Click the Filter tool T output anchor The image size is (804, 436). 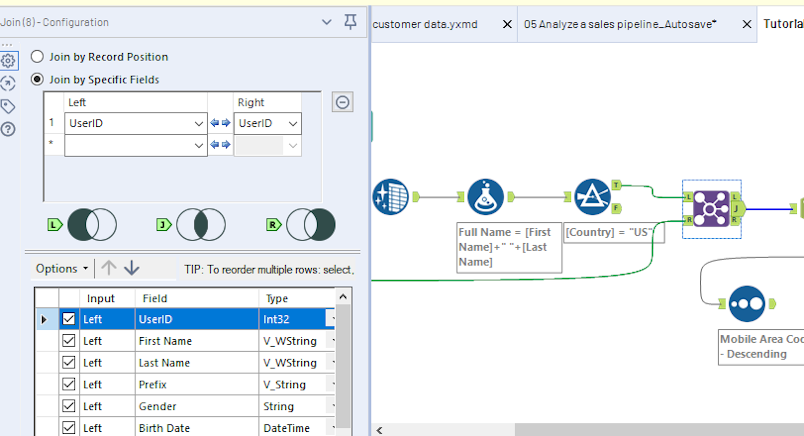[x=616, y=185]
